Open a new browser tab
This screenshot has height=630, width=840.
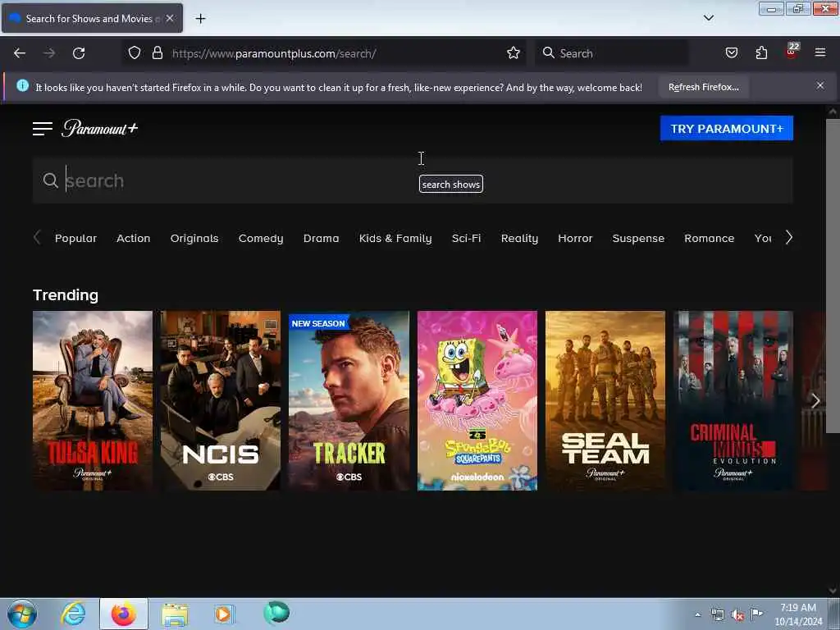[x=200, y=19]
